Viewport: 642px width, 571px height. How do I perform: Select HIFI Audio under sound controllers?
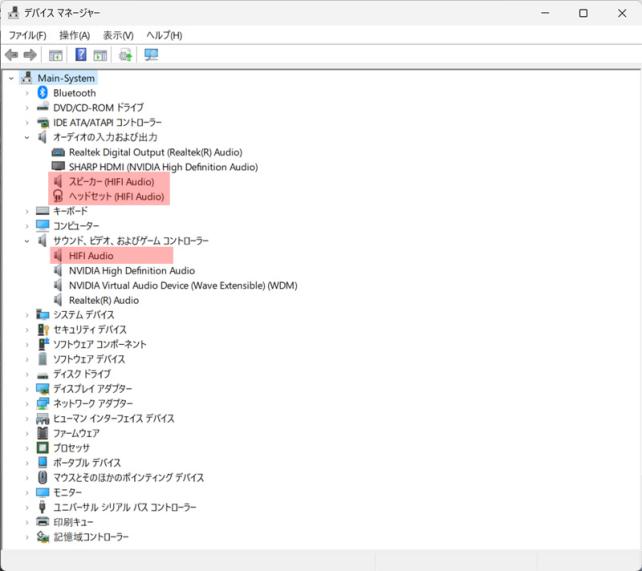point(91,256)
